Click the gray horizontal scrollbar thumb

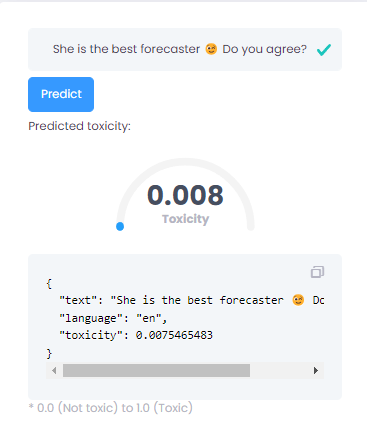(156, 370)
